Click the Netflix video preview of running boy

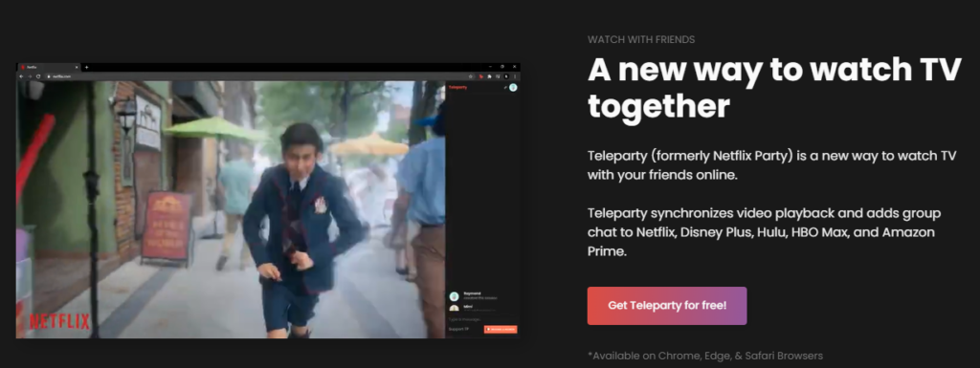(231, 209)
